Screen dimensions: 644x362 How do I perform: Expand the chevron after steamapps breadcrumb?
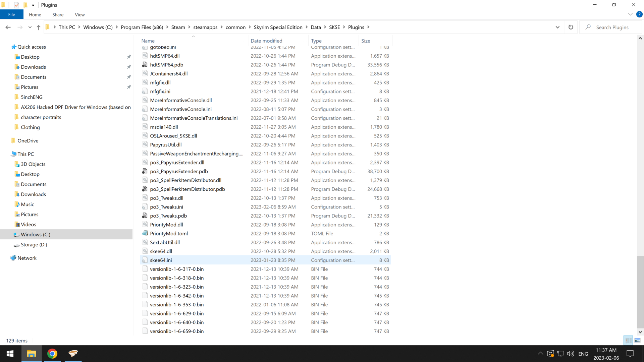(x=221, y=27)
